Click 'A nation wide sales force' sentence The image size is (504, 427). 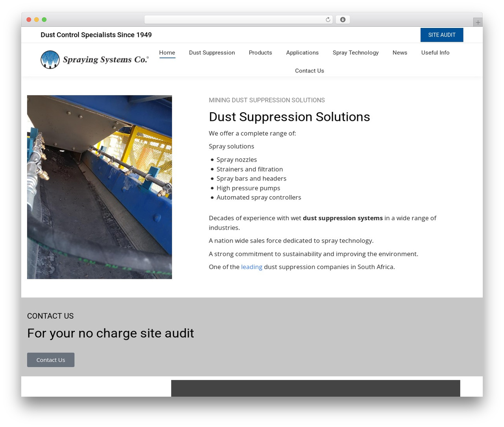tap(291, 241)
